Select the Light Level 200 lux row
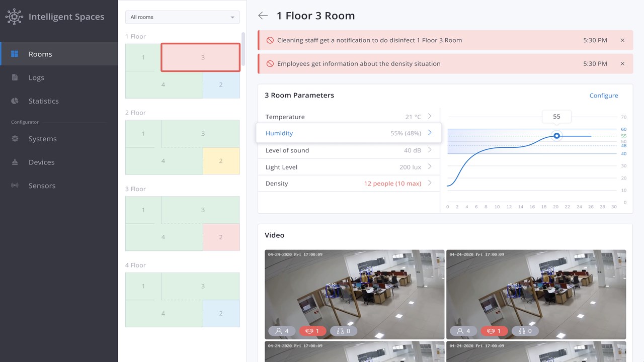Screen dimensions: 644x362 [349, 166]
